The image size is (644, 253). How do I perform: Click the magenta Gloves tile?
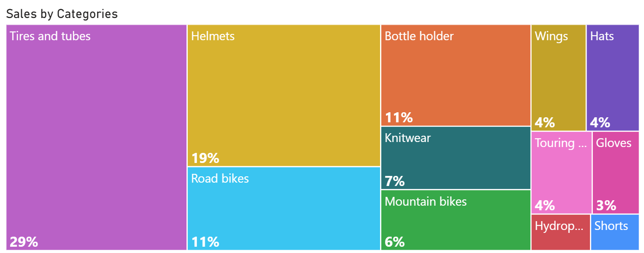point(616,172)
